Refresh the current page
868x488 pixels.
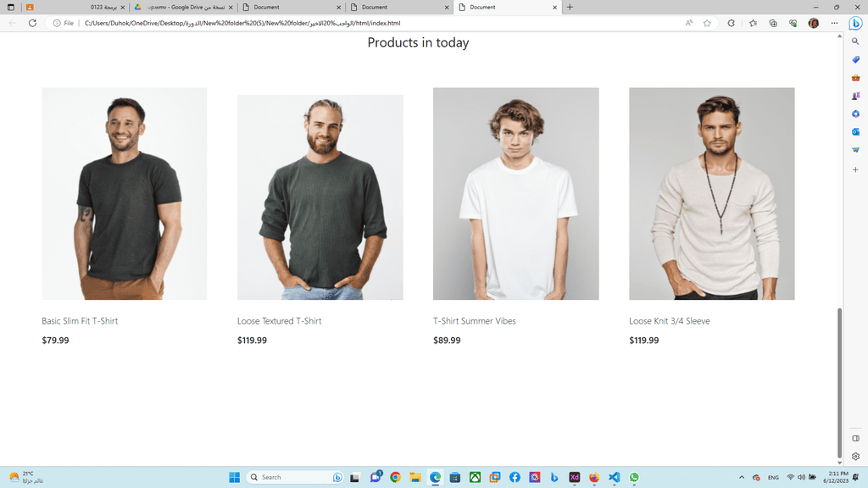[x=33, y=23]
